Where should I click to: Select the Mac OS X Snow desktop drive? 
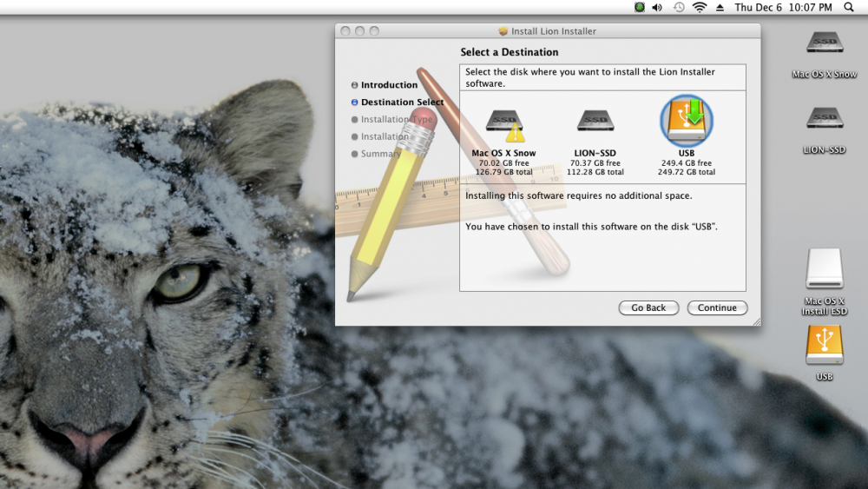825,42
